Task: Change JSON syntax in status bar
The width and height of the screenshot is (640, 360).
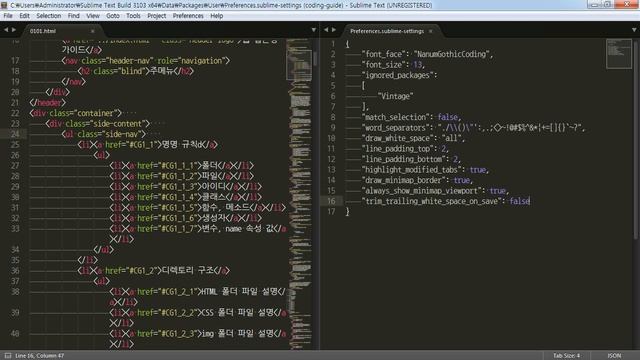Action: click(x=614, y=356)
